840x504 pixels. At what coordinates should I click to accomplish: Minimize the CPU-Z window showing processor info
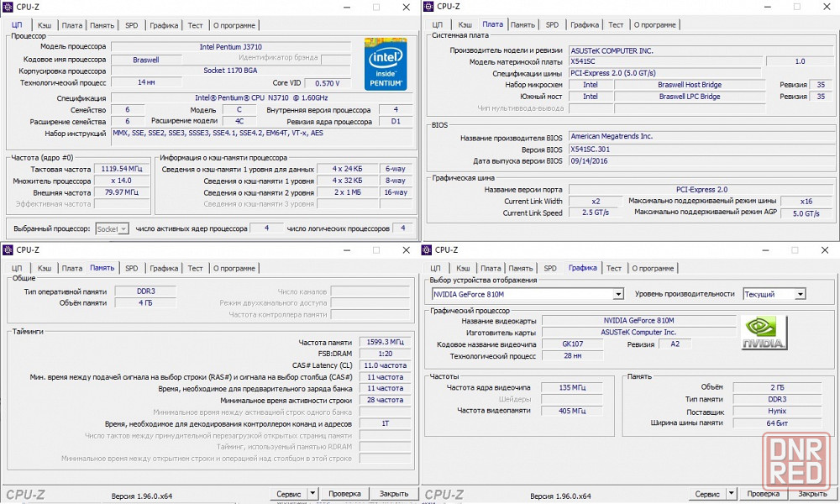(347, 8)
